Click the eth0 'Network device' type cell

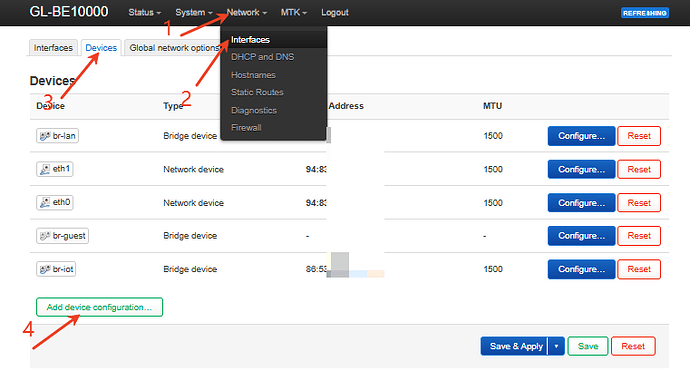click(193, 203)
